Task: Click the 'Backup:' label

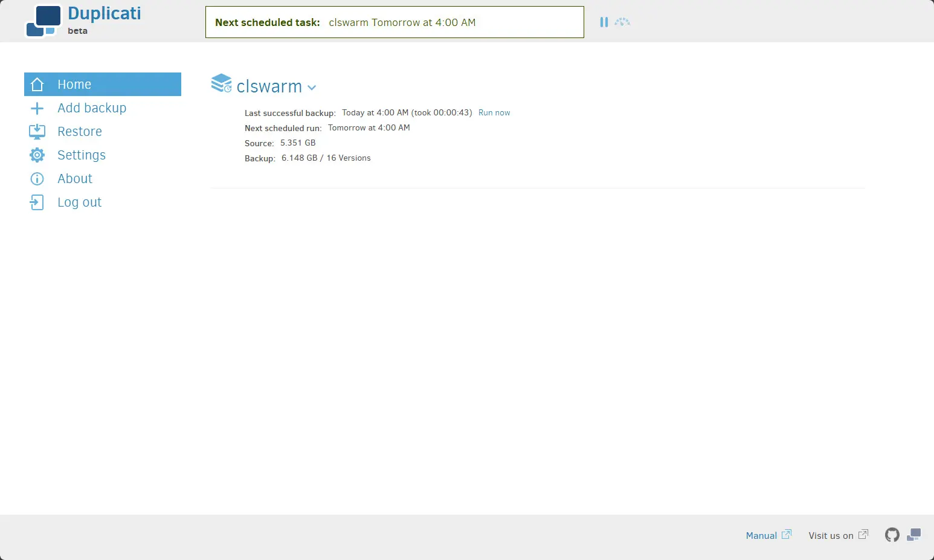Action: pos(260,158)
